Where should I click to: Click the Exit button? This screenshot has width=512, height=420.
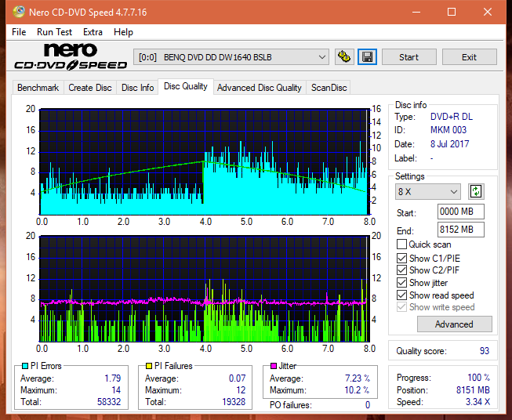click(469, 57)
